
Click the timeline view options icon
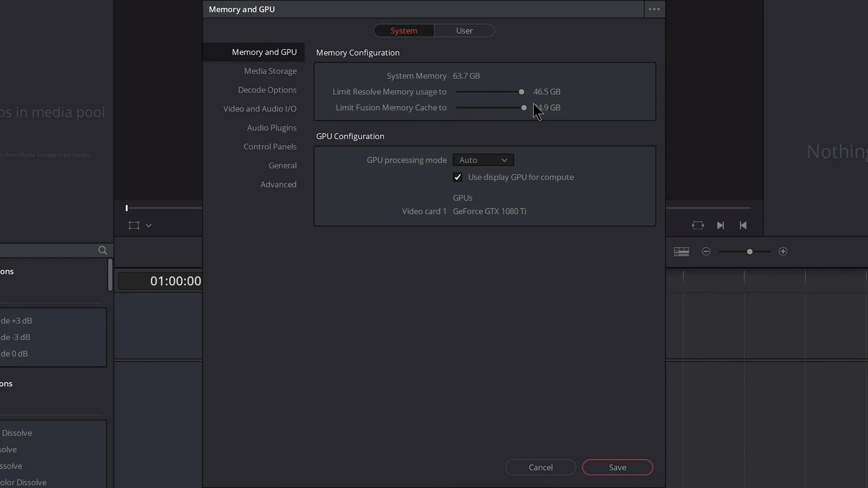click(681, 252)
